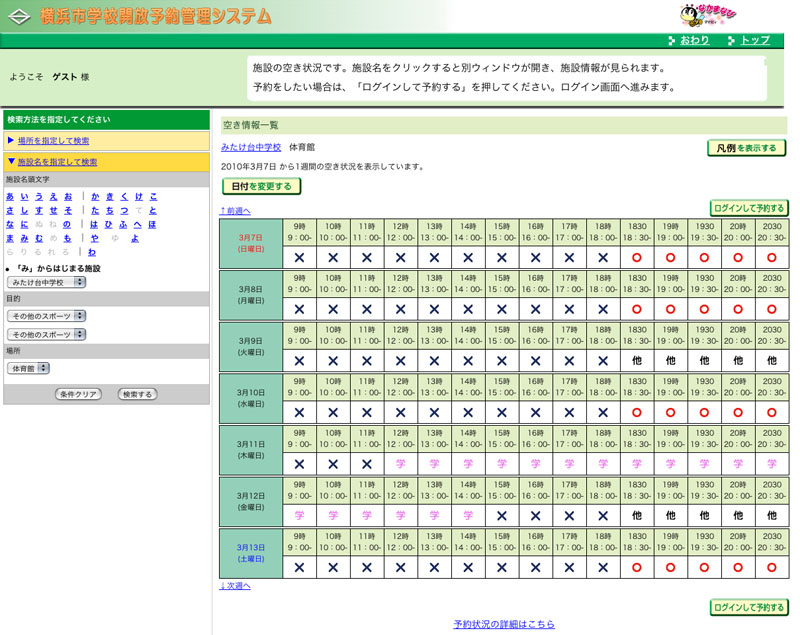Click the 日付を変更する button
800x635 pixels.
click(x=260, y=186)
